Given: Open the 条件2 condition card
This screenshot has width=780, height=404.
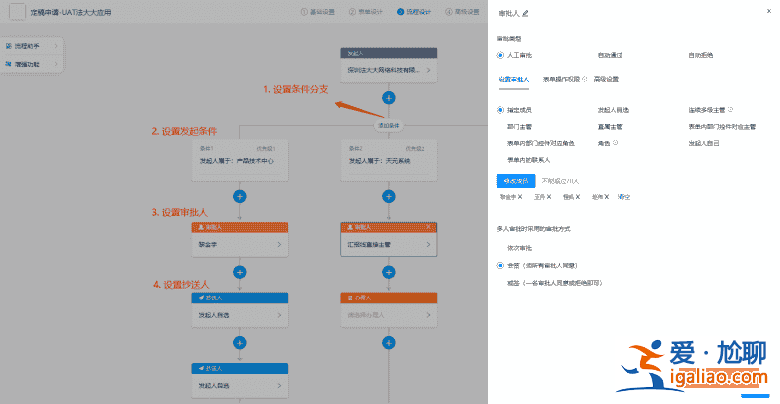Looking at the screenshot, I should tap(389, 160).
